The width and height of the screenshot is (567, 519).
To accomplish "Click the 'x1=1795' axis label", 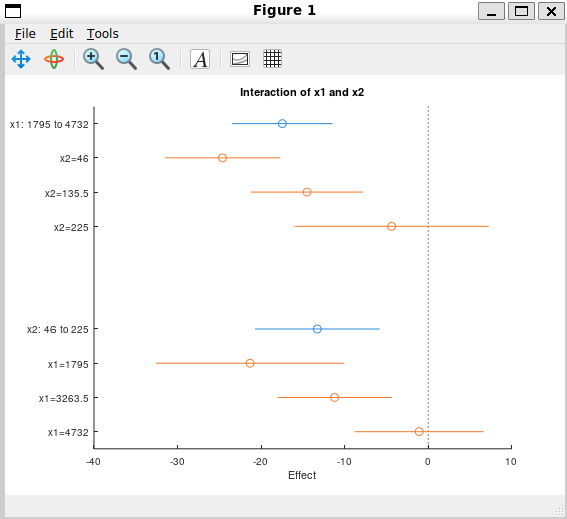I will coord(68,365).
